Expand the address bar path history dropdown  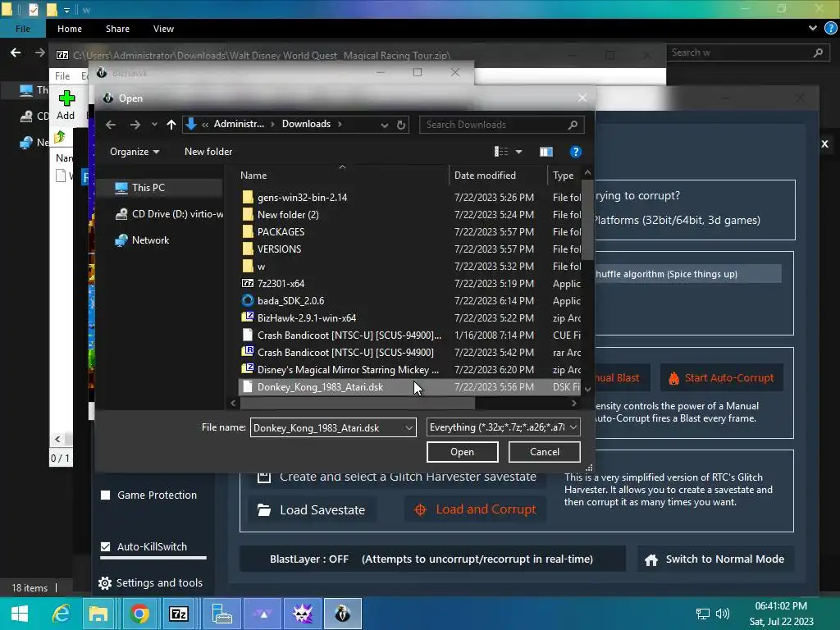pos(384,125)
